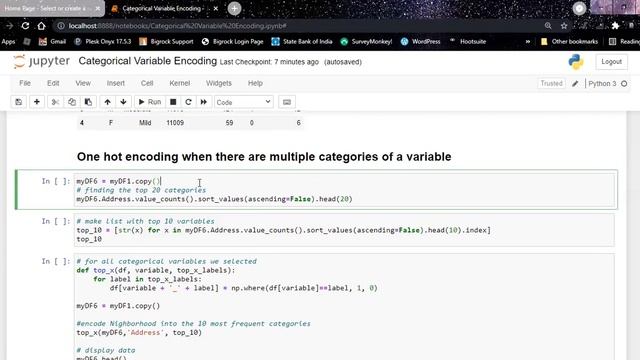Open the command palette keyboard icon
Viewport: 640px width, 360px height.
[x=287, y=102]
